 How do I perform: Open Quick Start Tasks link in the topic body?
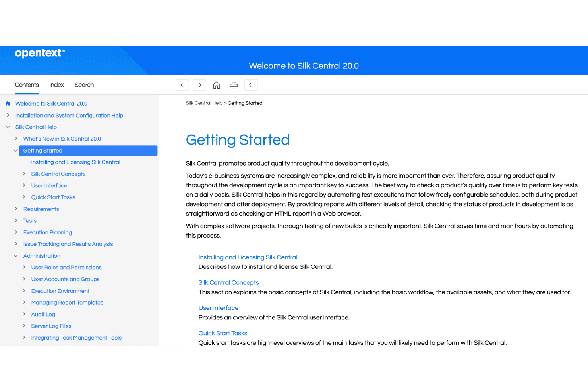pos(223,334)
